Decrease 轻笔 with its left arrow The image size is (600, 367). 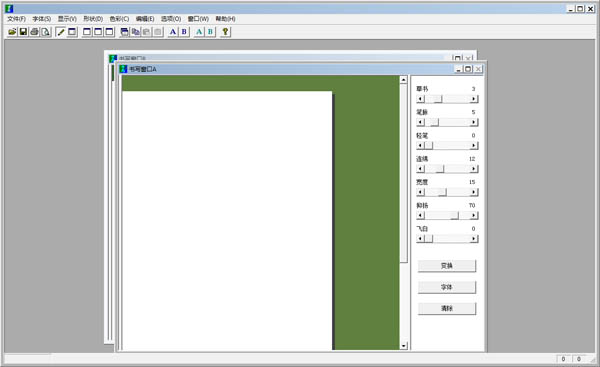[421, 146]
